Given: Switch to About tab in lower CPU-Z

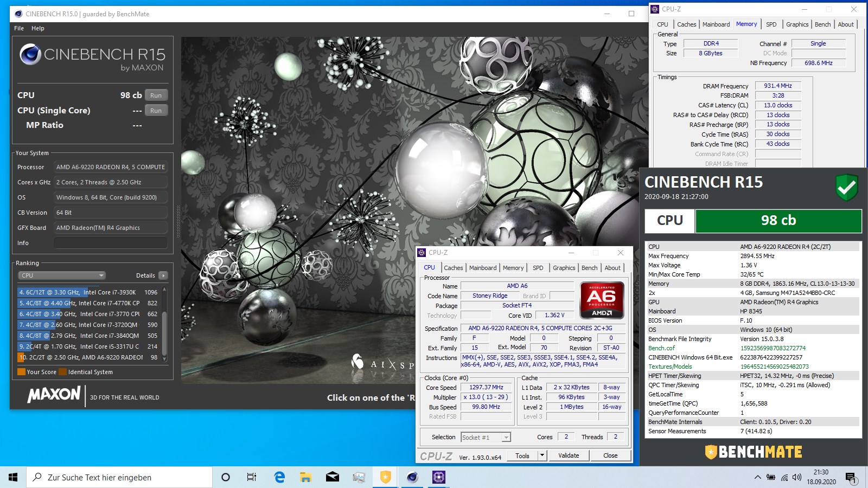Looking at the screenshot, I should point(612,268).
